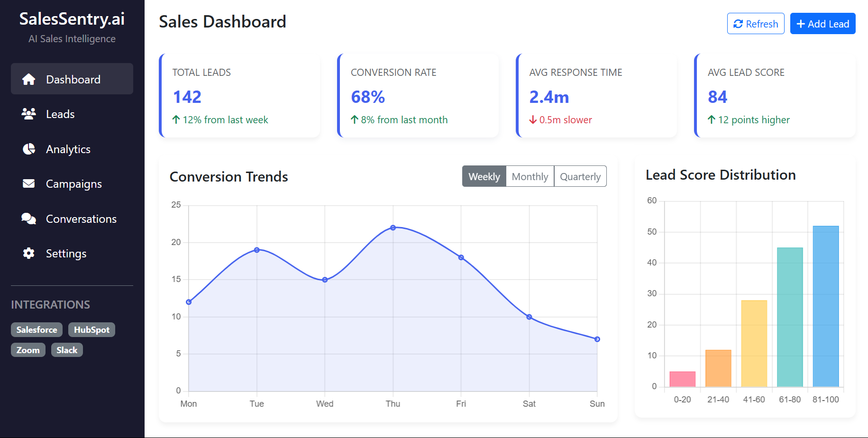Click the Leads people icon
868x438 pixels.
pos(29,114)
